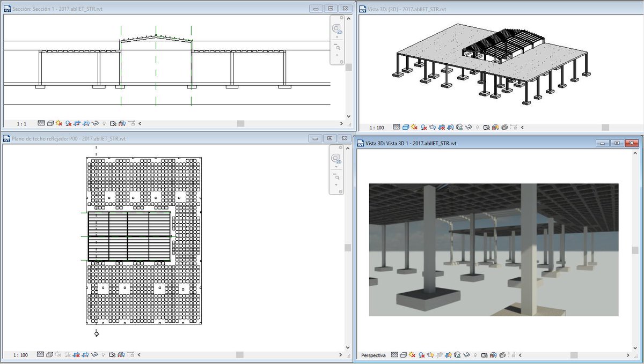
Task: Collapse view bar arrow in {3D} view
Action: 522,128
